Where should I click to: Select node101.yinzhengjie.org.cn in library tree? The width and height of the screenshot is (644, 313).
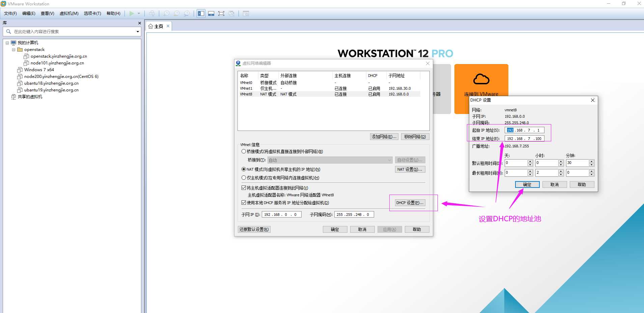tap(57, 63)
